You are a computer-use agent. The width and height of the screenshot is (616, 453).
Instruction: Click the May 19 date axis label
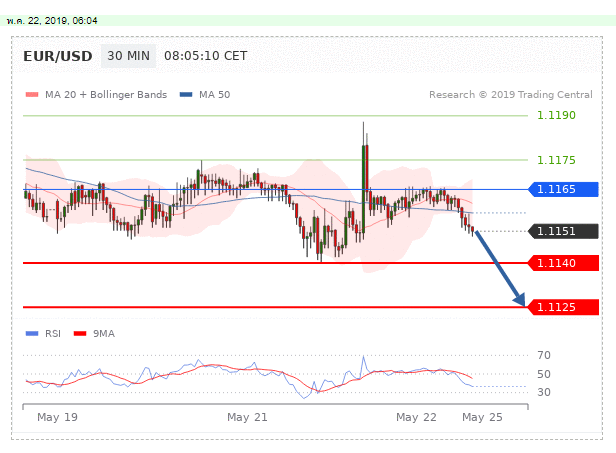pos(57,417)
